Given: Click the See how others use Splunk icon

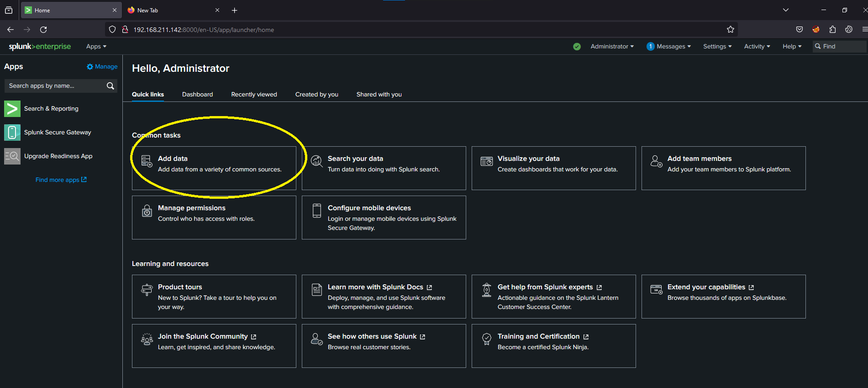Looking at the screenshot, I should [x=316, y=339].
